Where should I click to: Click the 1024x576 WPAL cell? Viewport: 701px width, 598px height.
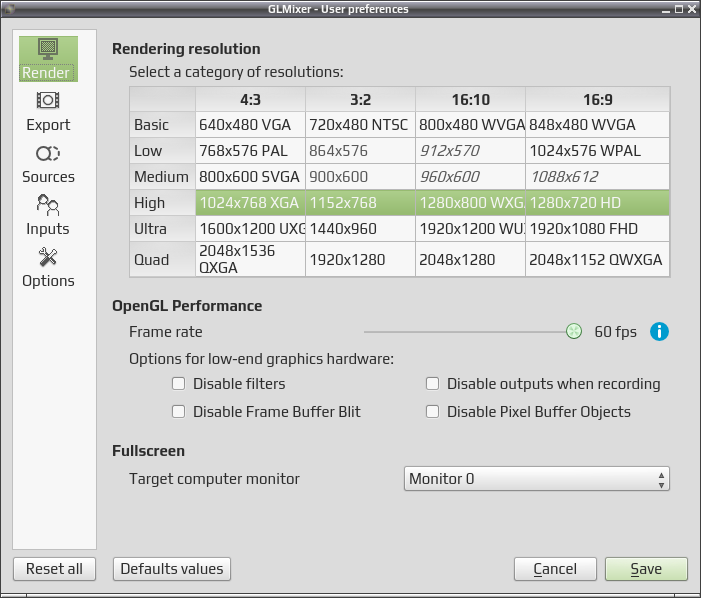(x=597, y=151)
